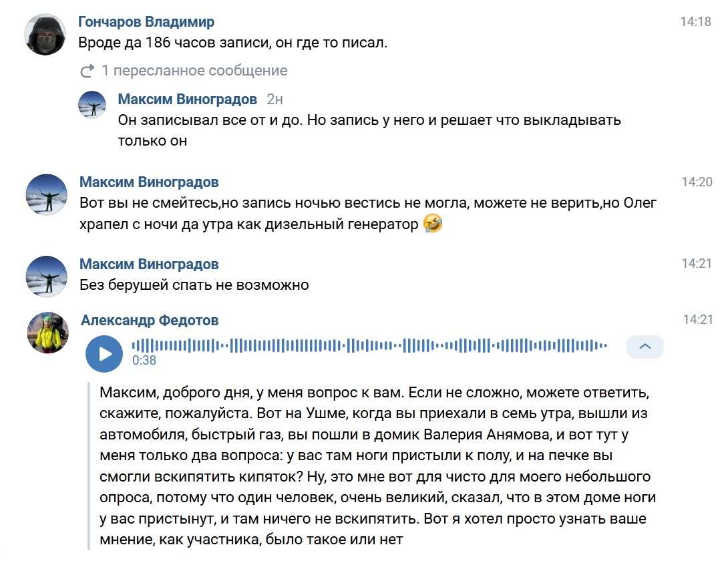Open Александр Федотов name link
Screen dimensions: 728x565
pos(150,321)
